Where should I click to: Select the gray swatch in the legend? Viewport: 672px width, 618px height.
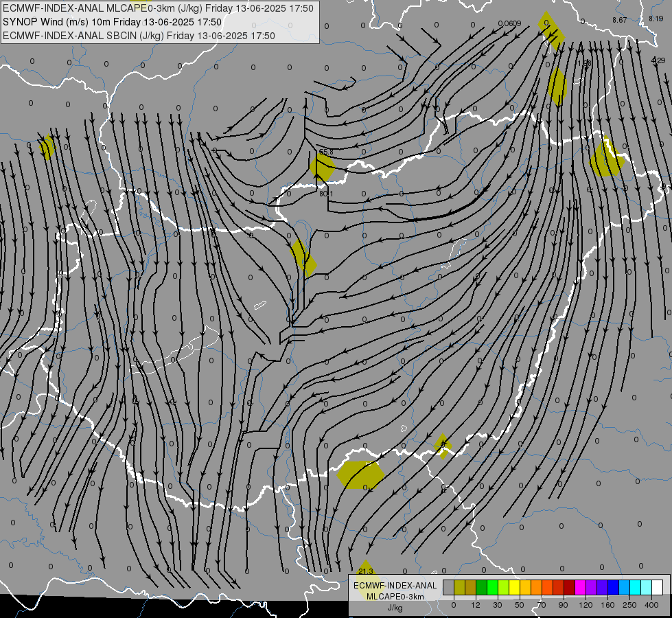pos(449,587)
